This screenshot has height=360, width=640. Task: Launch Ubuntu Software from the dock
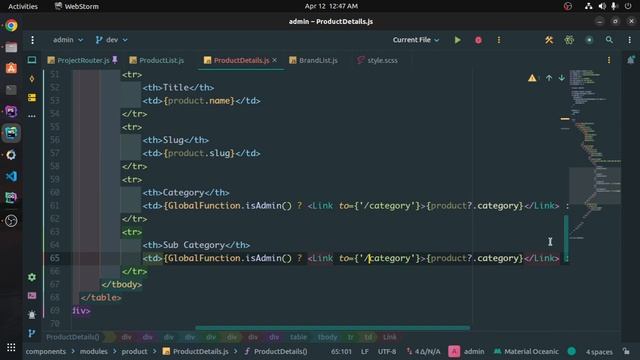pyautogui.click(x=11, y=68)
